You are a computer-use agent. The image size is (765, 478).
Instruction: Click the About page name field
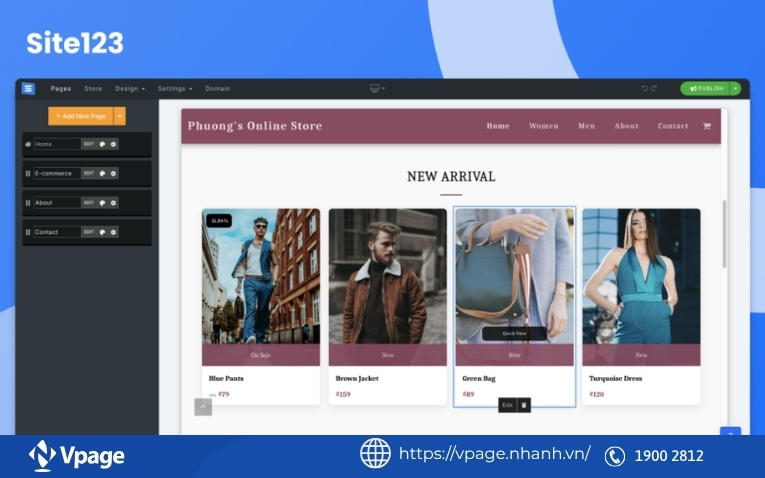click(57, 202)
